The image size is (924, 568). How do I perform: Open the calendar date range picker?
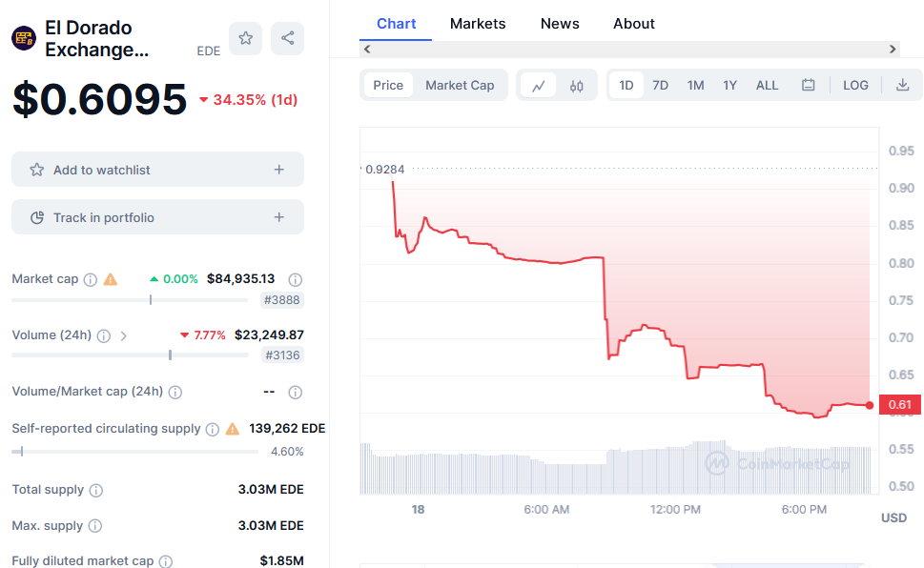click(808, 86)
